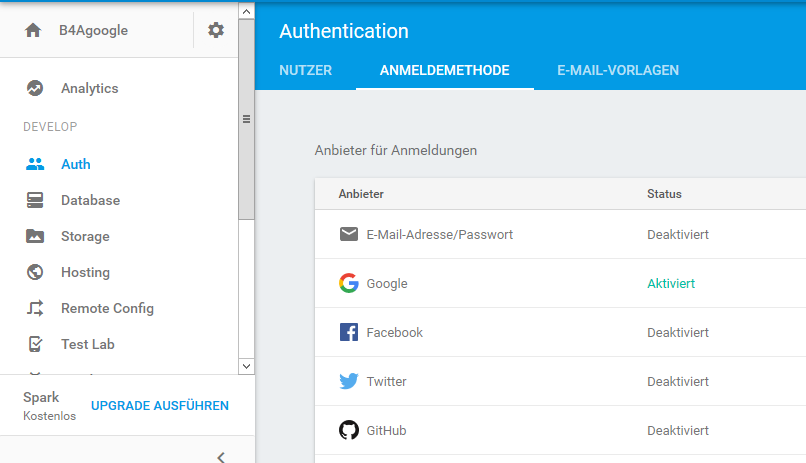Click the Twitter bird icon
806x463 pixels.
click(349, 381)
